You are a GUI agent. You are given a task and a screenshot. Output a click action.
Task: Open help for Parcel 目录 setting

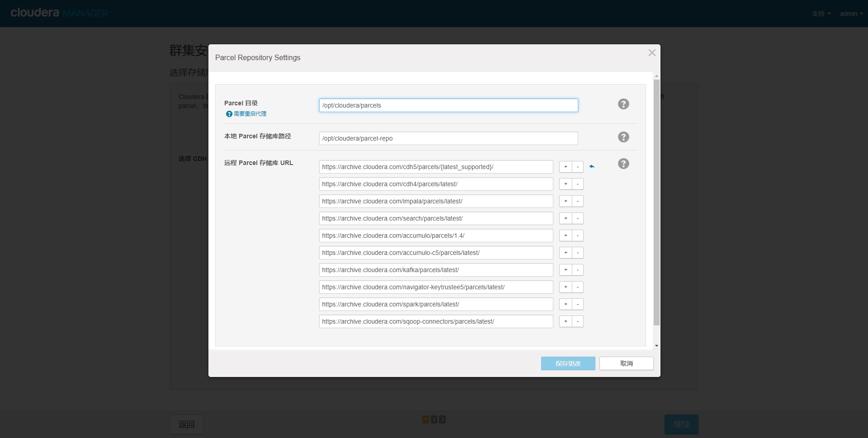[x=623, y=104]
